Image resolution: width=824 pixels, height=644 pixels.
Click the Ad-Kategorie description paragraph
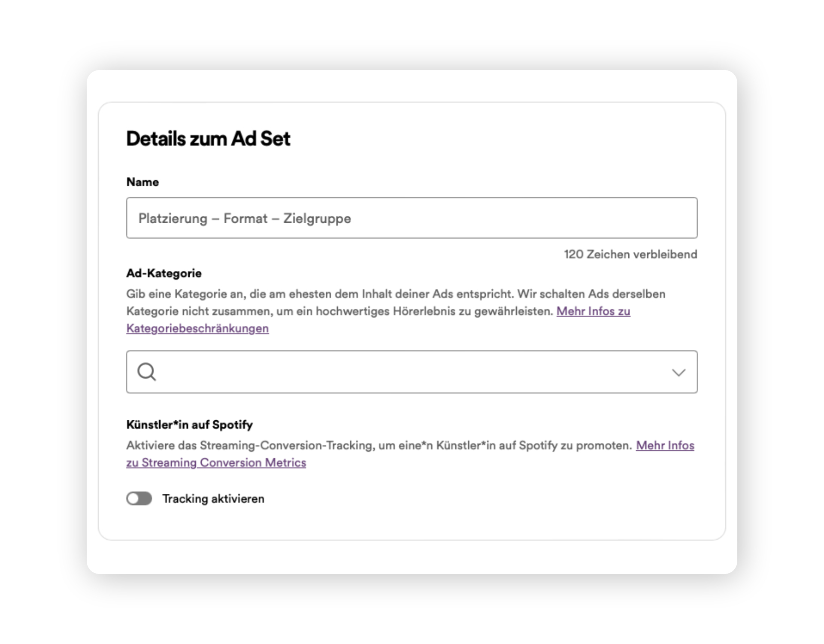396,311
